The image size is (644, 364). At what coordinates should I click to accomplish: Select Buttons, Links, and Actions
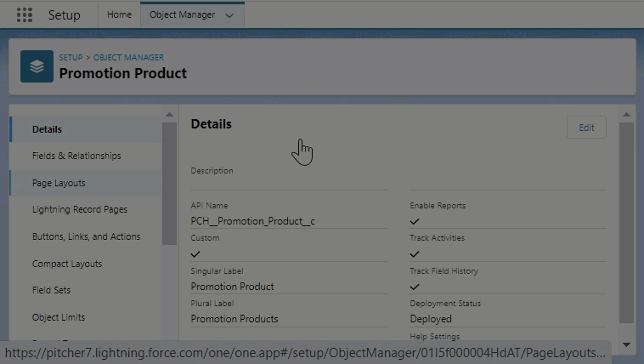(x=86, y=236)
